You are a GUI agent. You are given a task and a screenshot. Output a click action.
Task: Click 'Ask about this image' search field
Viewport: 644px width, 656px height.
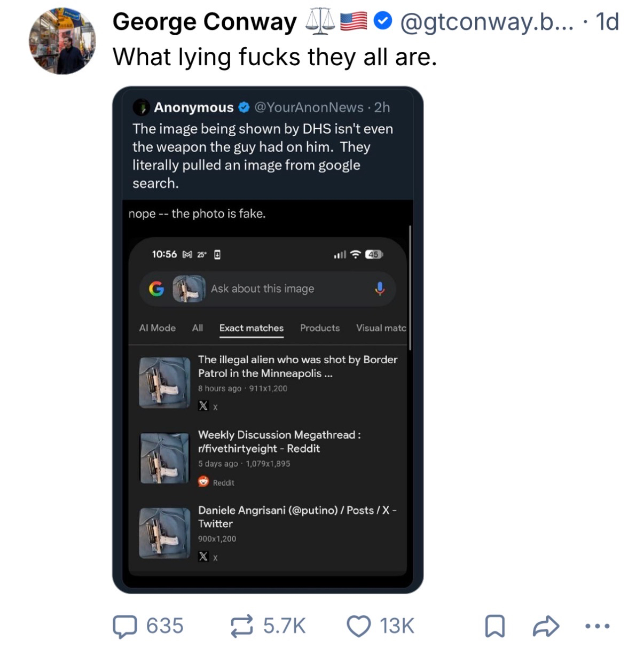coord(262,289)
